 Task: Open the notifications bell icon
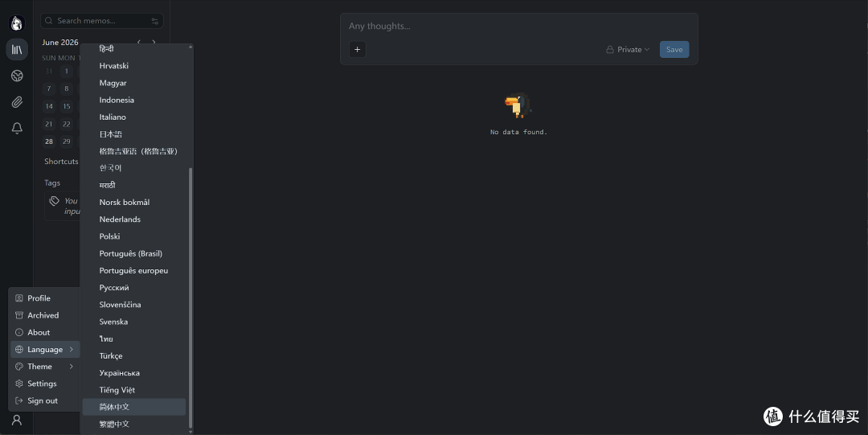pos(17,128)
